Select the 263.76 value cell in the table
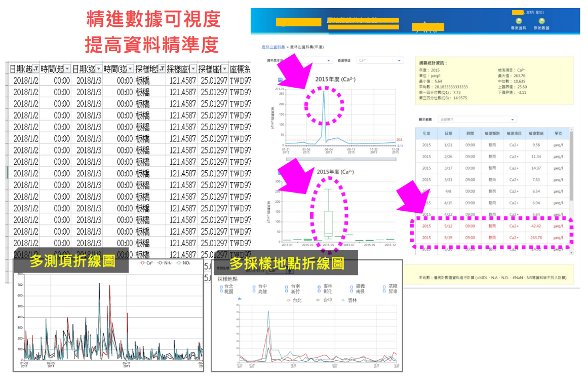The width and height of the screenshot is (588, 379). click(x=536, y=238)
